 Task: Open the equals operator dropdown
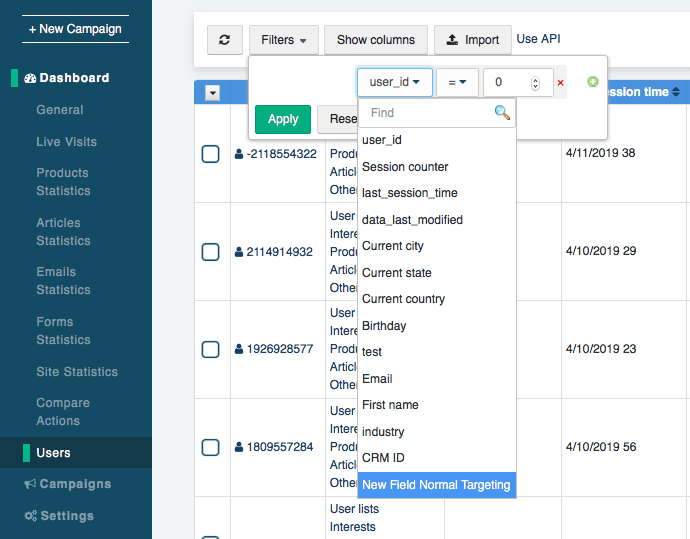pyautogui.click(x=457, y=82)
